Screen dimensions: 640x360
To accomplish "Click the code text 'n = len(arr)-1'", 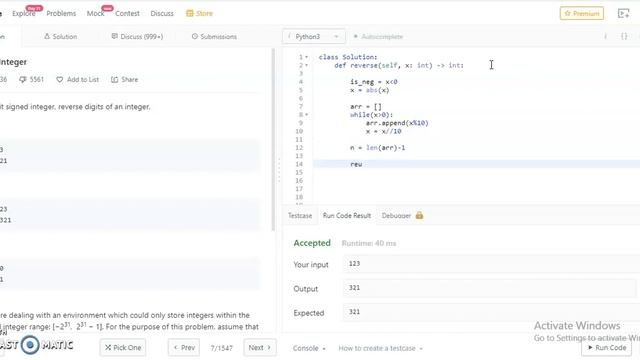I will (x=378, y=148).
